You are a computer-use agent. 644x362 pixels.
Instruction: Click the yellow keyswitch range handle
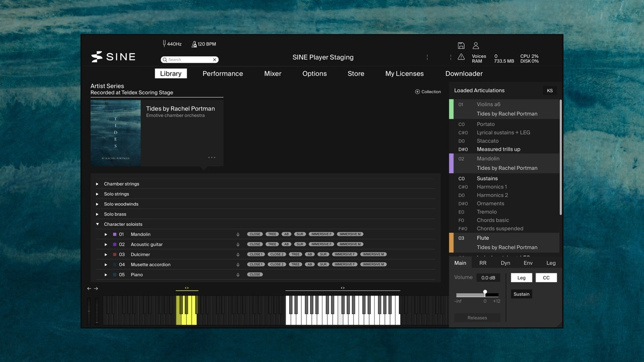[187, 288]
